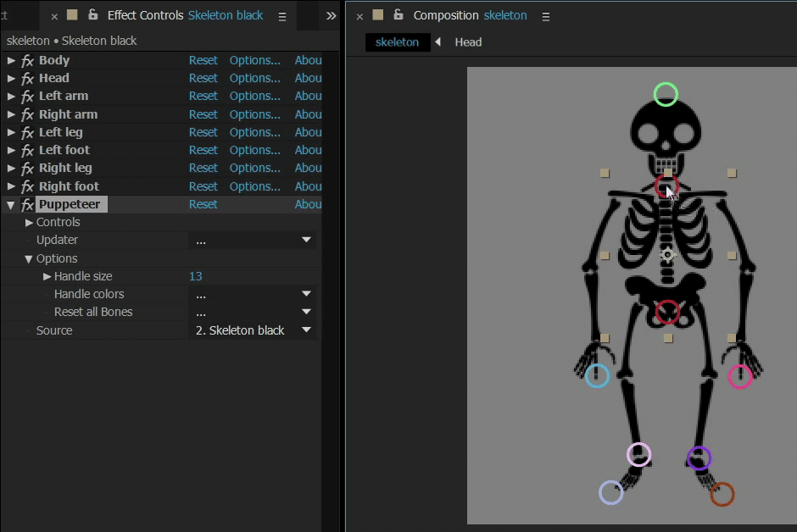Adjust the Handle size value of 13
Viewport: 797px width, 532px height.
196,275
